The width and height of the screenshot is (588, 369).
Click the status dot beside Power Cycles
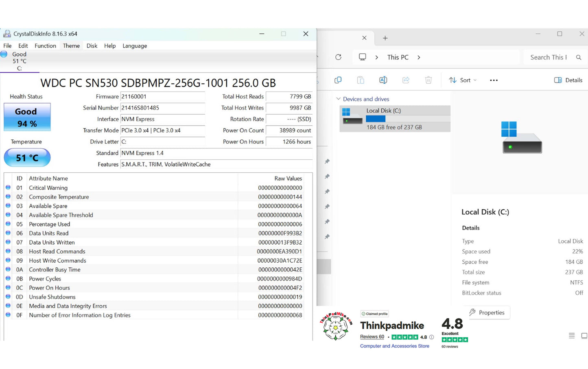pos(8,278)
